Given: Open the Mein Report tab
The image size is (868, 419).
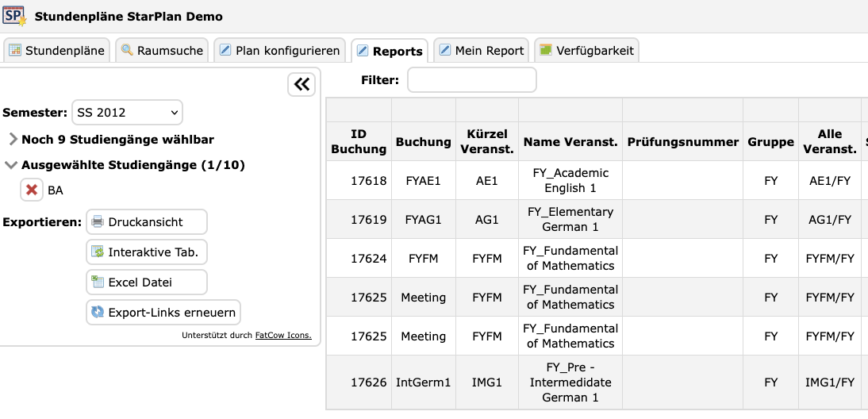Looking at the screenshot, I should point(480,51).
